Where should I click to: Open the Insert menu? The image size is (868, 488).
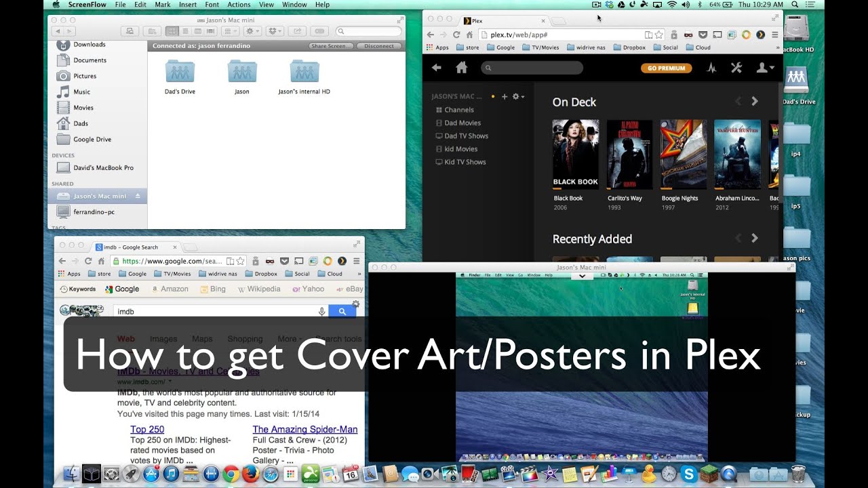188,5
